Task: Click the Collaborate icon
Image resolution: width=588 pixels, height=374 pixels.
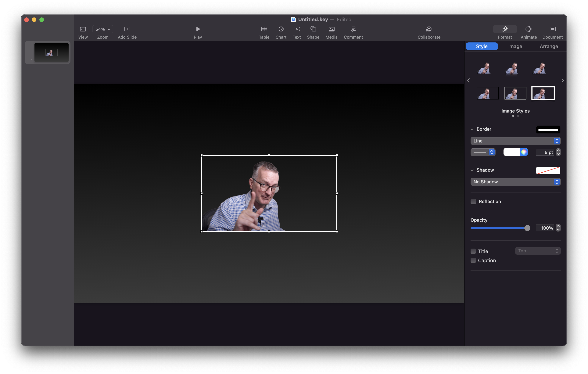Action: tap(428, 29)
